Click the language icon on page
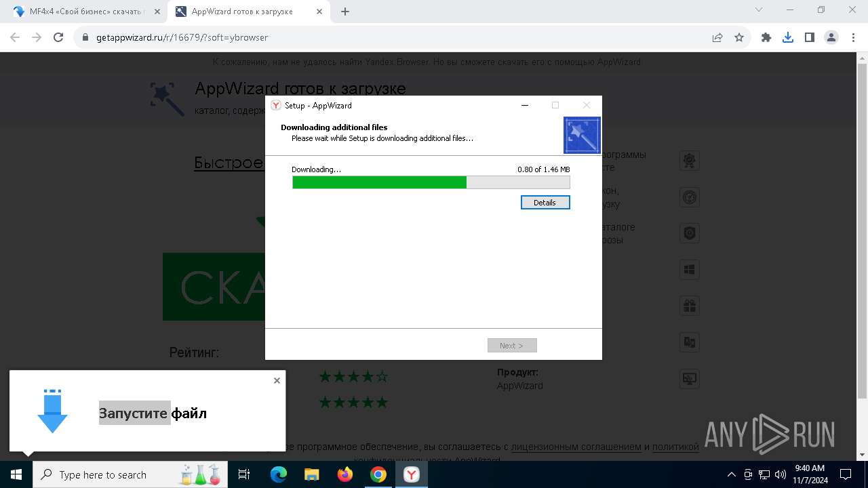 click(x=690, y=342)
